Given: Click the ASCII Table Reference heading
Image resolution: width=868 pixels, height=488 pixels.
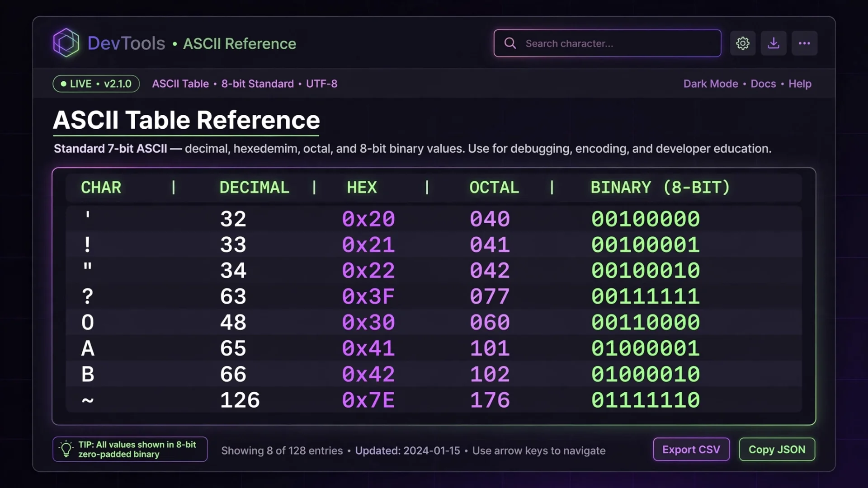Looking at the screenshot, I should (186, 120).
